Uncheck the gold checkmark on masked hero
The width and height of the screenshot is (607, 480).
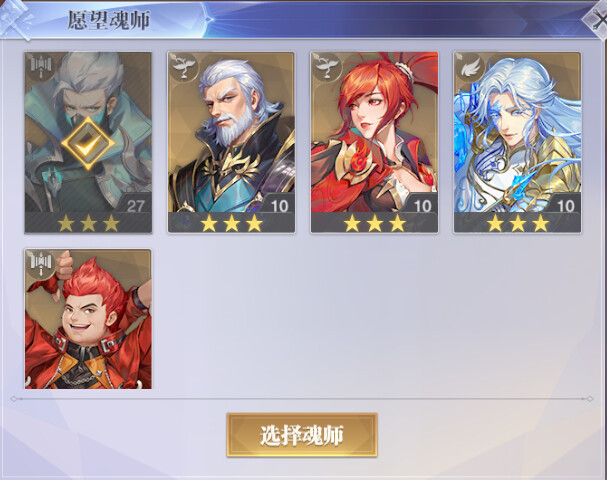(x=88, y=143)
